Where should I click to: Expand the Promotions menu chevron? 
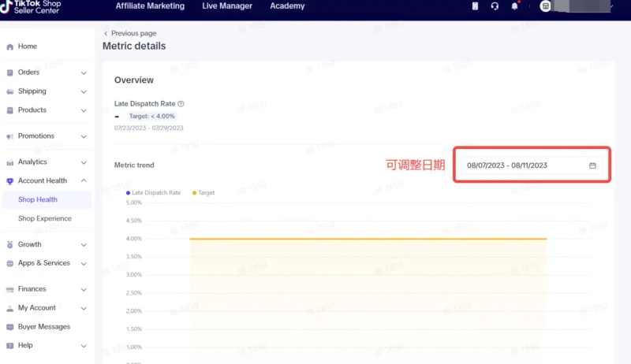(84, 136)
